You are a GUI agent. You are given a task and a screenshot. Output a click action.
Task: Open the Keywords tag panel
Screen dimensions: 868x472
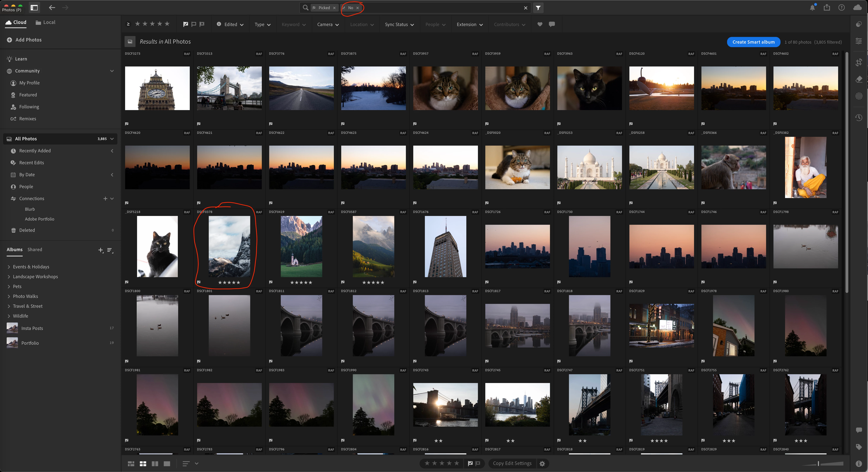click(x=859, y=447)
